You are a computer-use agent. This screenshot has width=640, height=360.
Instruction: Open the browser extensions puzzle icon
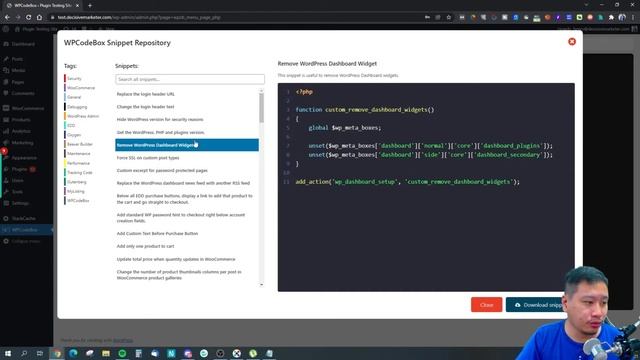pos(611,17)
